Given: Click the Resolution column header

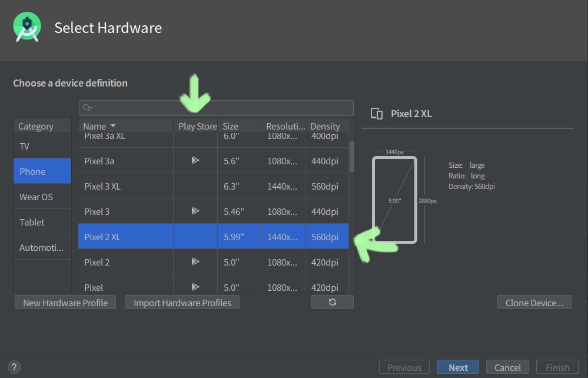Looking at the screenshot, I should click(x=283, y=126).
